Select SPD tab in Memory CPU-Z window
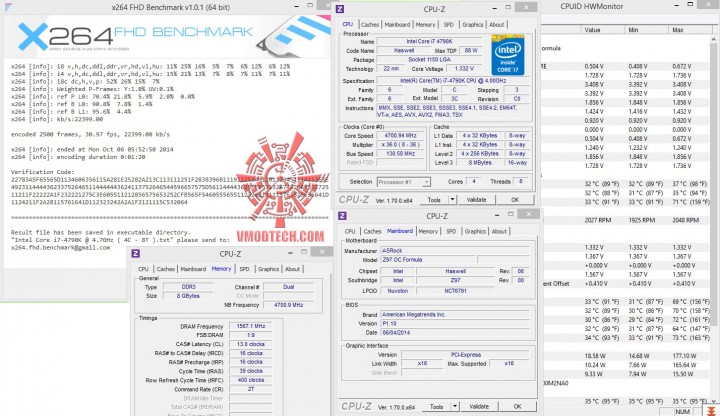720x416 pixels. (244, 269)
